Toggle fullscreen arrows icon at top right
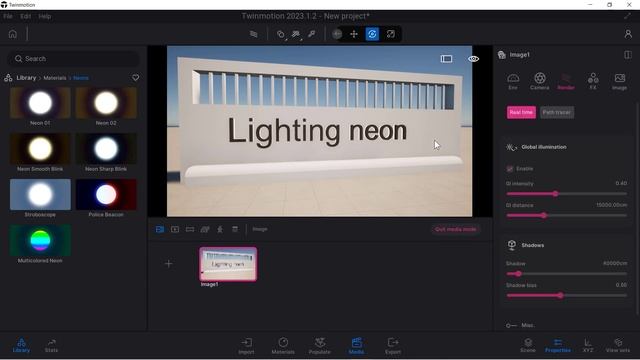Viewport: 640px width, 360px height. coord(627,16)
